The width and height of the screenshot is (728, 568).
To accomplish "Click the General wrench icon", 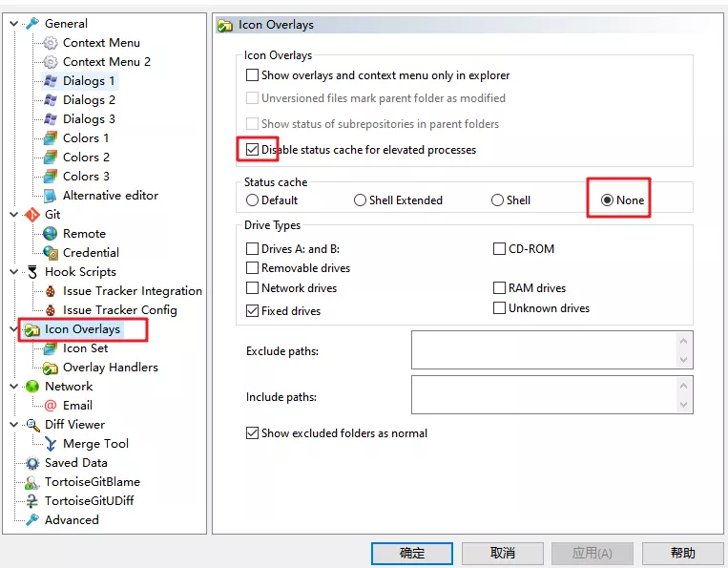I will click(x=32, y=23).
